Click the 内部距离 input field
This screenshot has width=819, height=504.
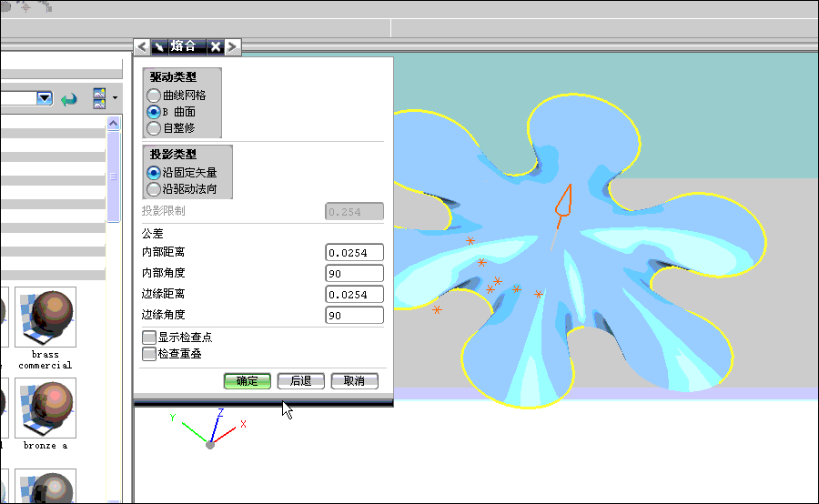click(x=354, y=252)
